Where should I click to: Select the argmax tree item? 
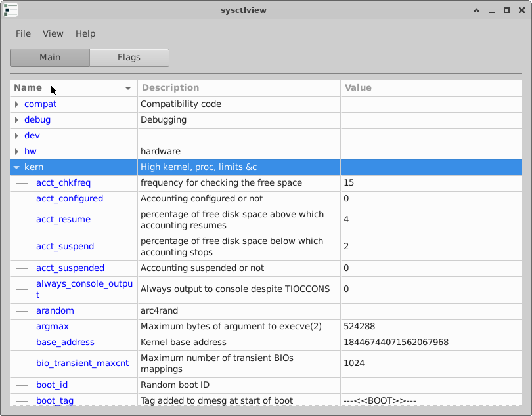point(53,327)
